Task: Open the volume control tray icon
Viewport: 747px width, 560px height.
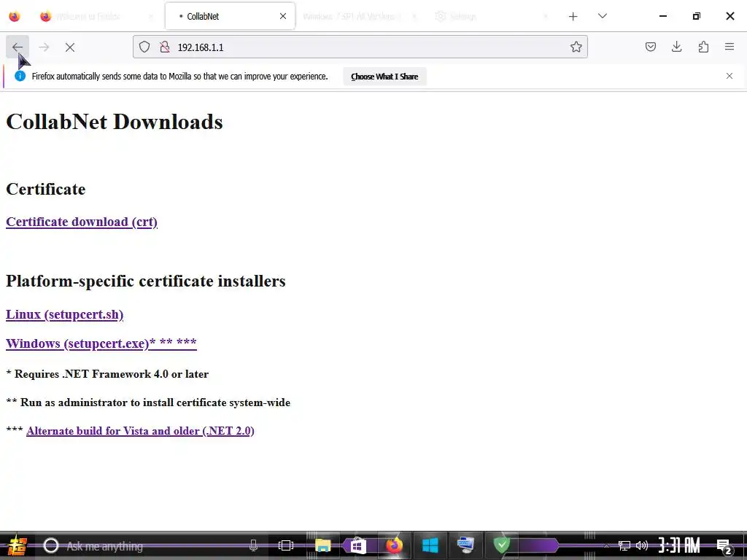Action: click(642, 545)
